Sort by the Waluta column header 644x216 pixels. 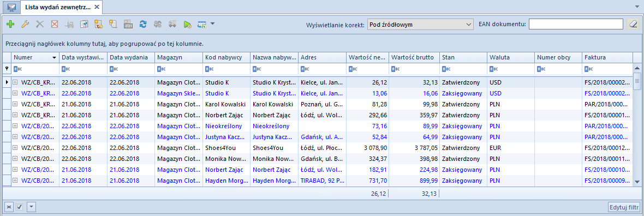(511, 57)
